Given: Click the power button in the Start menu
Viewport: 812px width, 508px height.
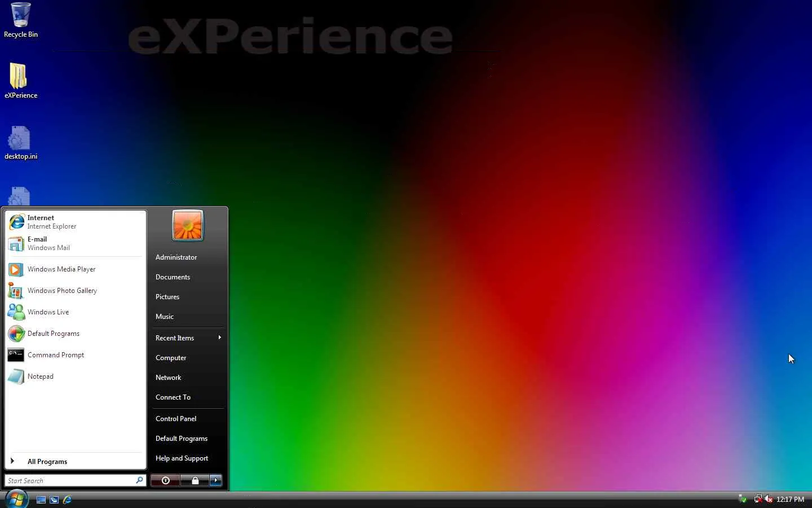Looking at the screenshot, I should pos(165,480).
